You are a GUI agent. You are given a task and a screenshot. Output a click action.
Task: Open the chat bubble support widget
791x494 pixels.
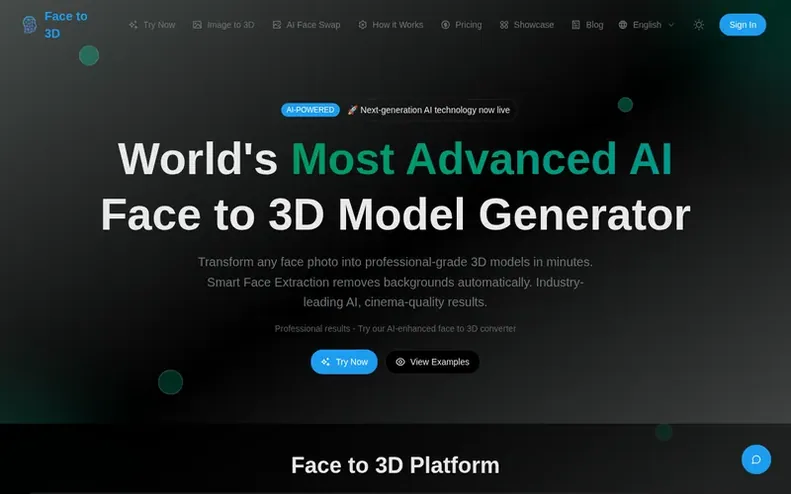756,459
